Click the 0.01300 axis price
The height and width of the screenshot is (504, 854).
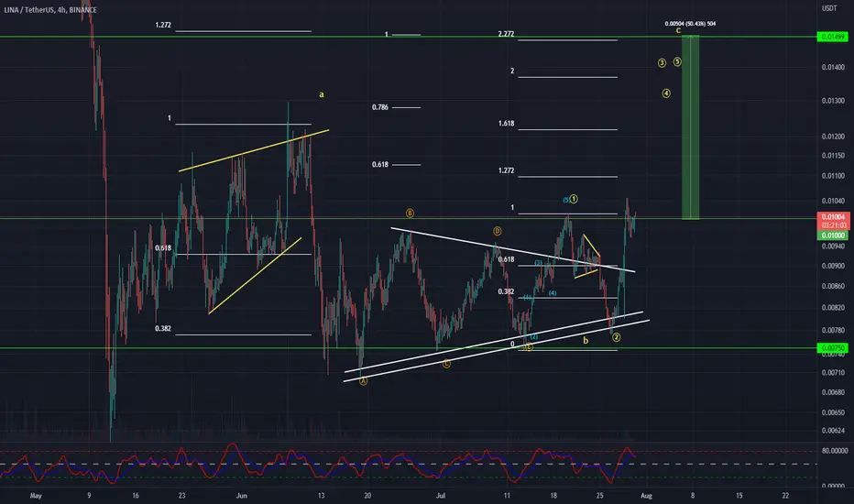833,101
